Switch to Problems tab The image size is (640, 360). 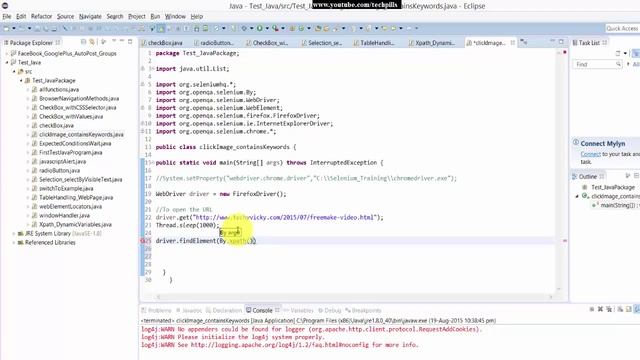(x=156, y=310)
